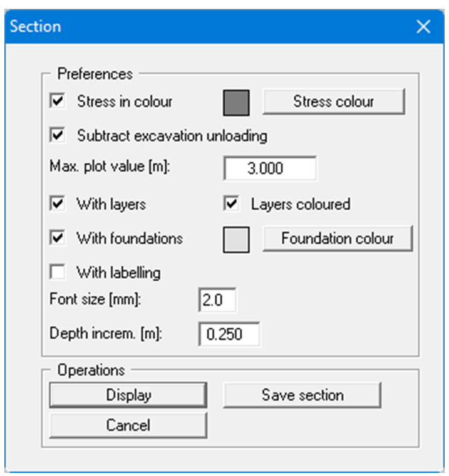The width and height of the screenshot is (449, 476).
Task: Click the Display button
Action: point(128,395)
